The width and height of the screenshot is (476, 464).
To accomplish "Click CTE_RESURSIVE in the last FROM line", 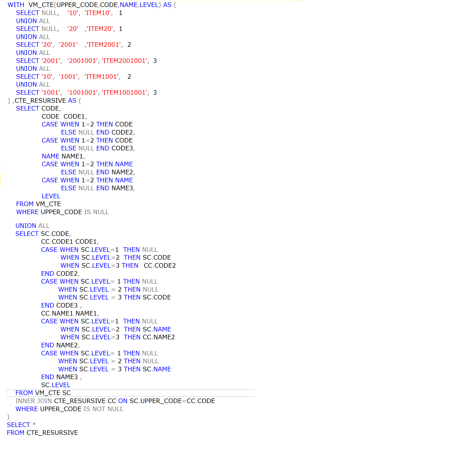I will point(52,433).
